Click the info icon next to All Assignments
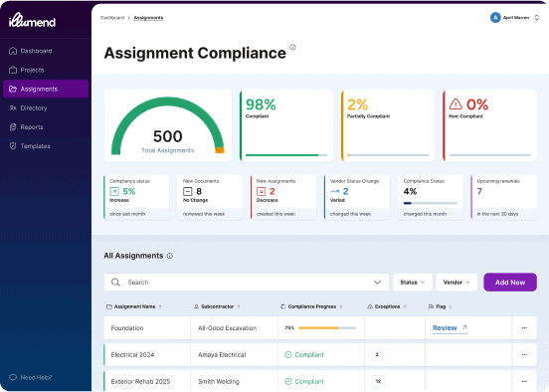The width and height of the screenshot is (549, 392). (170, 256)
